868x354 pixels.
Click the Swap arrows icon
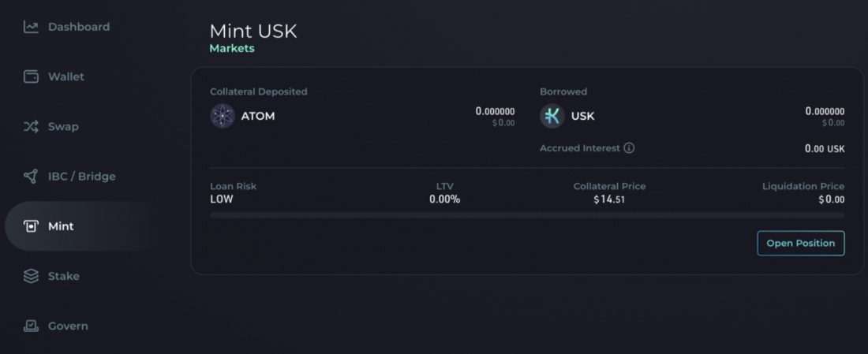tap(31, 126)
